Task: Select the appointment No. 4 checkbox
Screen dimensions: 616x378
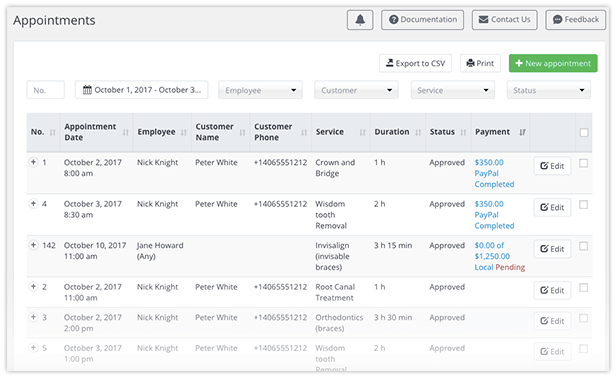Action: [x=583, y=205]
